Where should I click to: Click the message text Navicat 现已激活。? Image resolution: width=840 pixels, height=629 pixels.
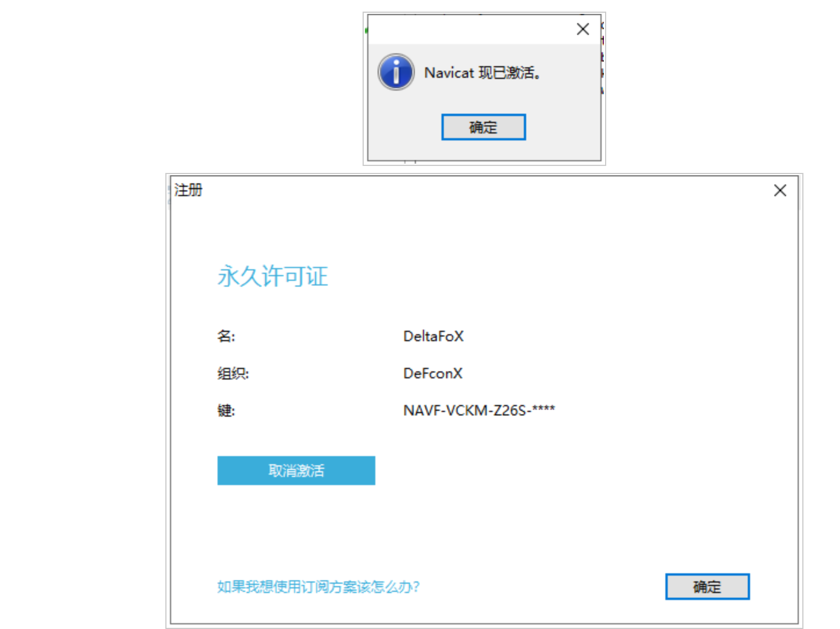[483, 73]
